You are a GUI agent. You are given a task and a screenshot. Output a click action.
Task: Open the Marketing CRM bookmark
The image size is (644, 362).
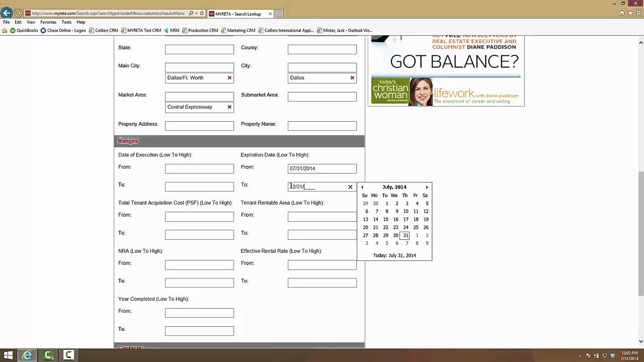(238, 30)
